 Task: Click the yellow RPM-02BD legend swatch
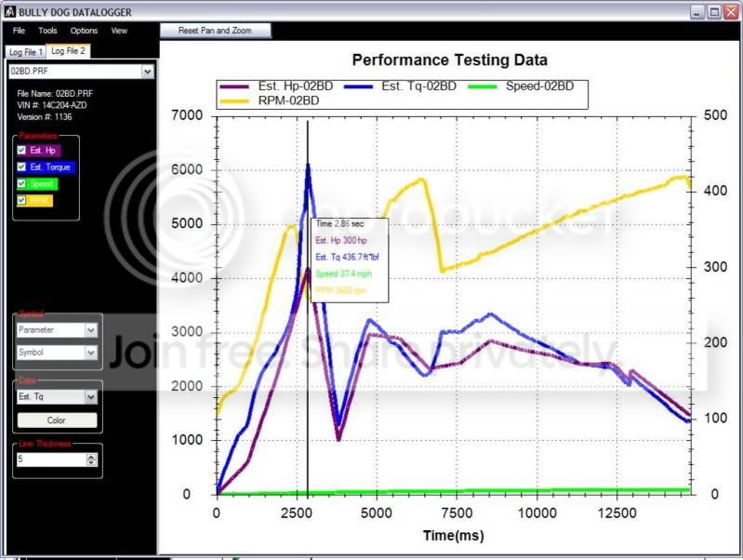coord(234,101)
